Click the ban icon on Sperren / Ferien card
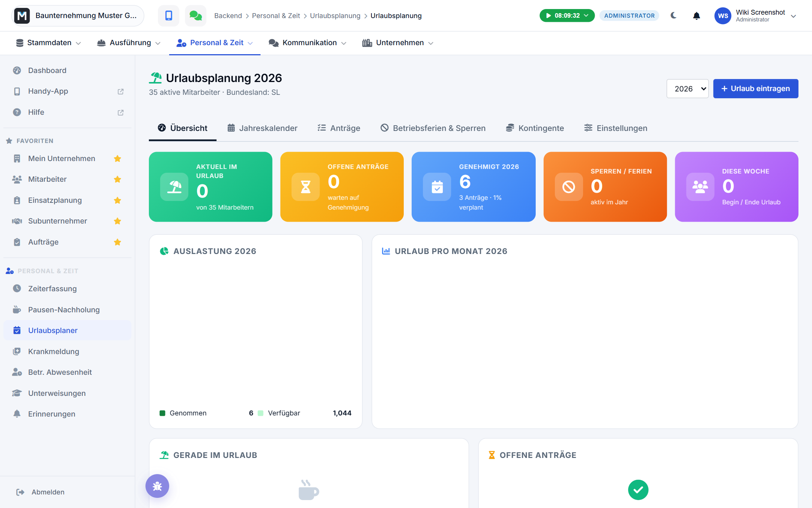 coord(569,187)
